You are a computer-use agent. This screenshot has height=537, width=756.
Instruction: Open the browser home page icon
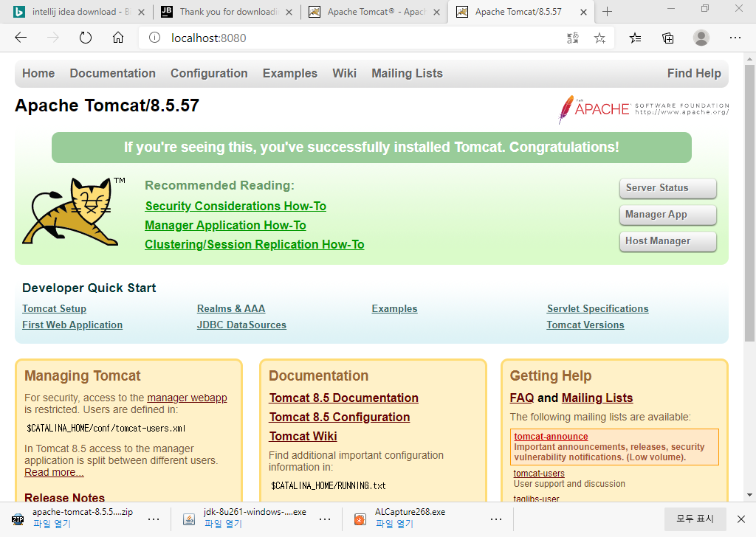point(118,38)
